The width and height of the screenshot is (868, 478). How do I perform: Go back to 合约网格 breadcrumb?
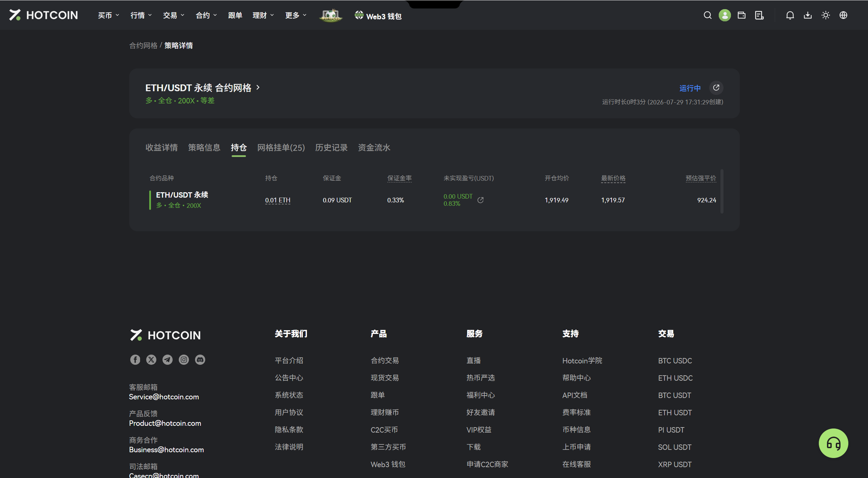point(143,45)
